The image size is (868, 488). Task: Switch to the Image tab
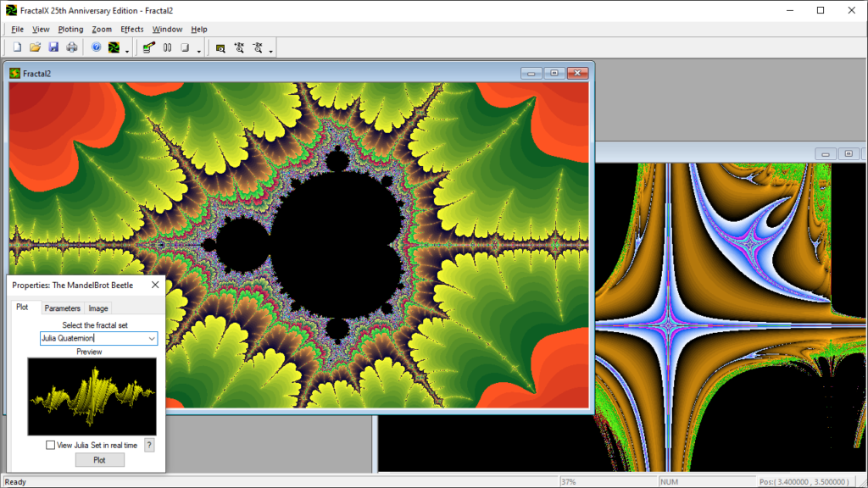(98, 308)
